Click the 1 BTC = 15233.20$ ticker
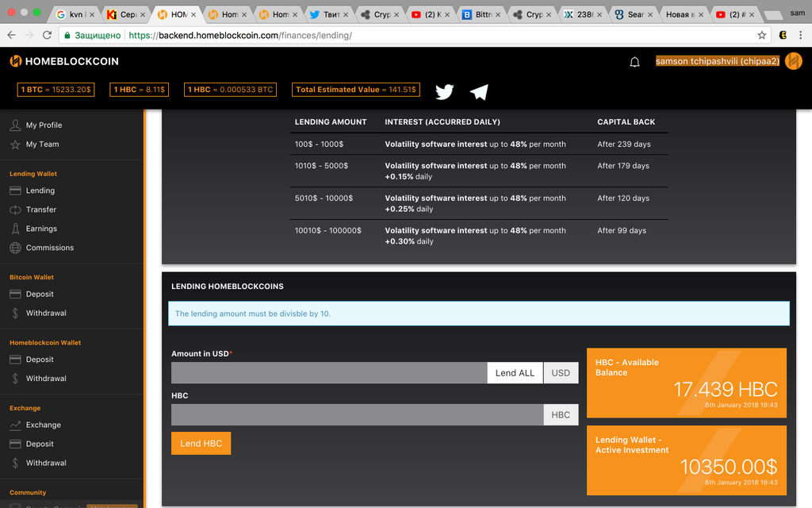The image size is (812, 508). 56,90
